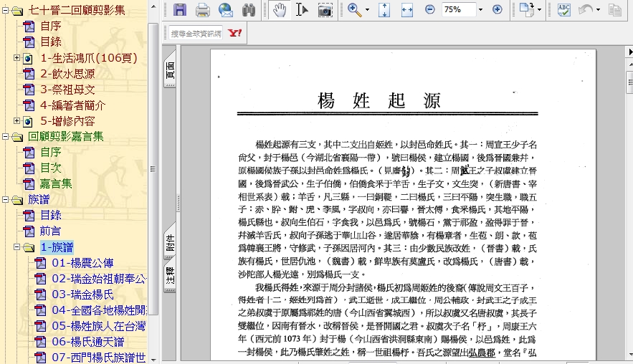Screen dimensions: 633x364
Task: Collapse the 族譜 folder node
Action: coord(5,199)
